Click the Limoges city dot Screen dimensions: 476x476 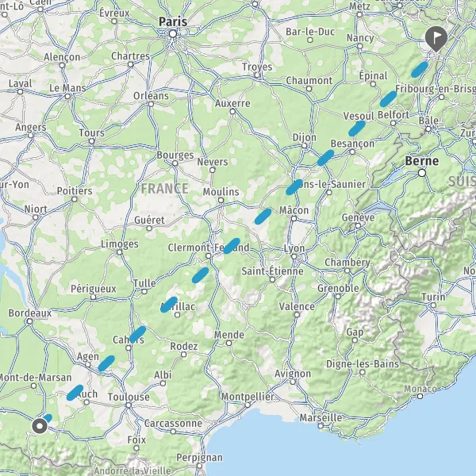[x=120, y=252]
